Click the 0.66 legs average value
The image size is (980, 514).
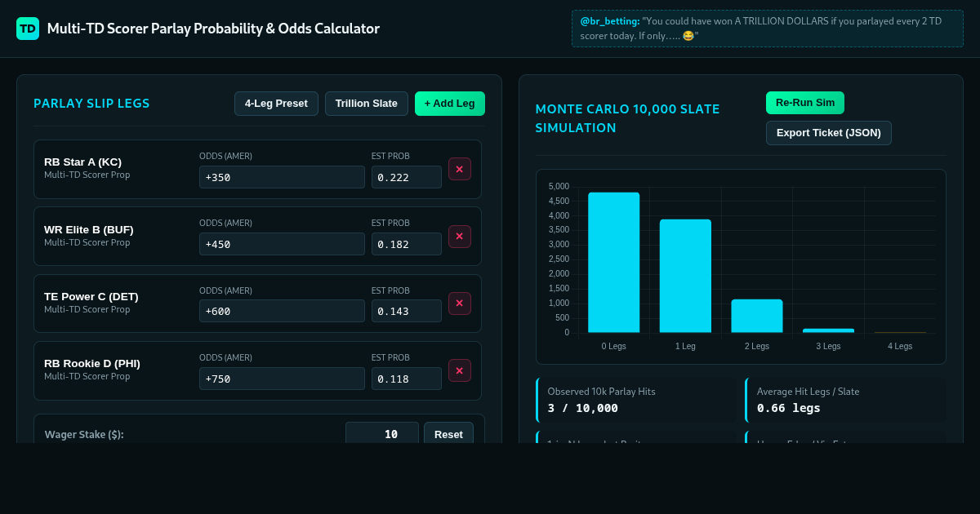(x=789, y=408)
